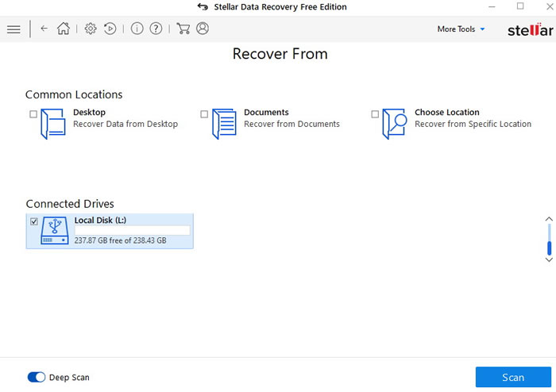Click the back arrow icon
Screen dimensions: 556x392
point(44,29)
